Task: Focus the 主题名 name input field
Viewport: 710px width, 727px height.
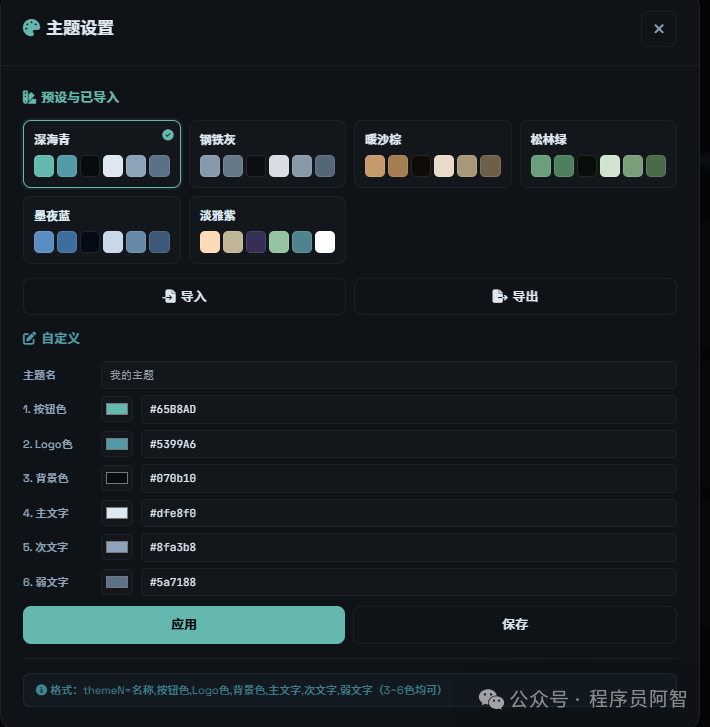Action: pyautogui.click(x=389, y=375)
